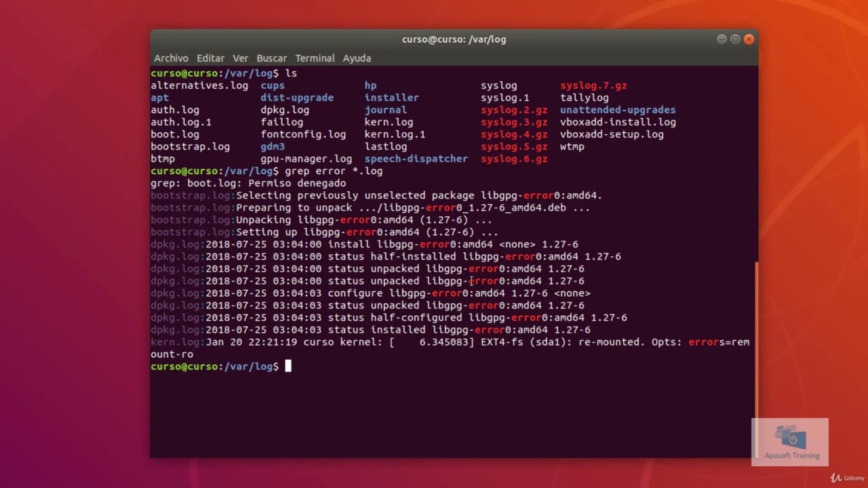Screen dimensions: 868x488
Task: Open the Archivo menu
Action: pos(171,58)
